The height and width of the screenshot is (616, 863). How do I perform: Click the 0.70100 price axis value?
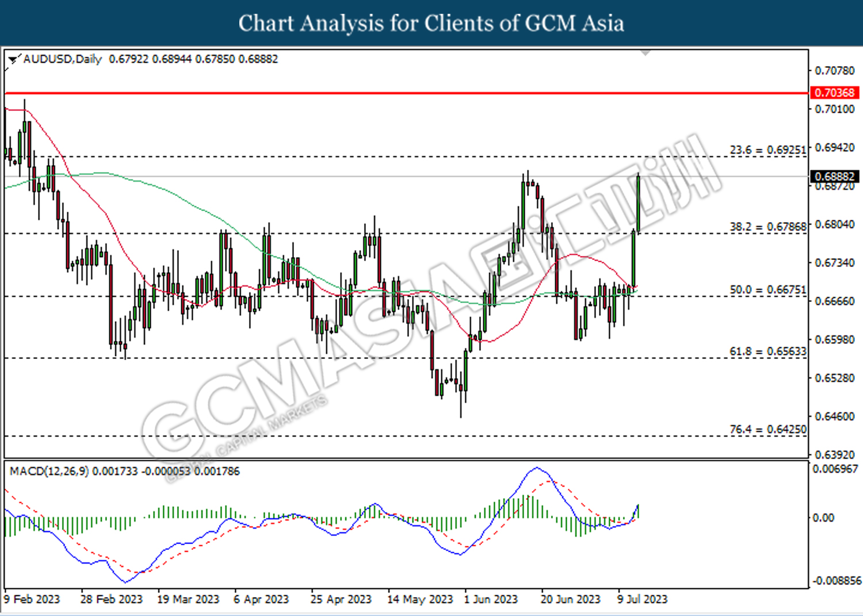[x=835, y=109]
